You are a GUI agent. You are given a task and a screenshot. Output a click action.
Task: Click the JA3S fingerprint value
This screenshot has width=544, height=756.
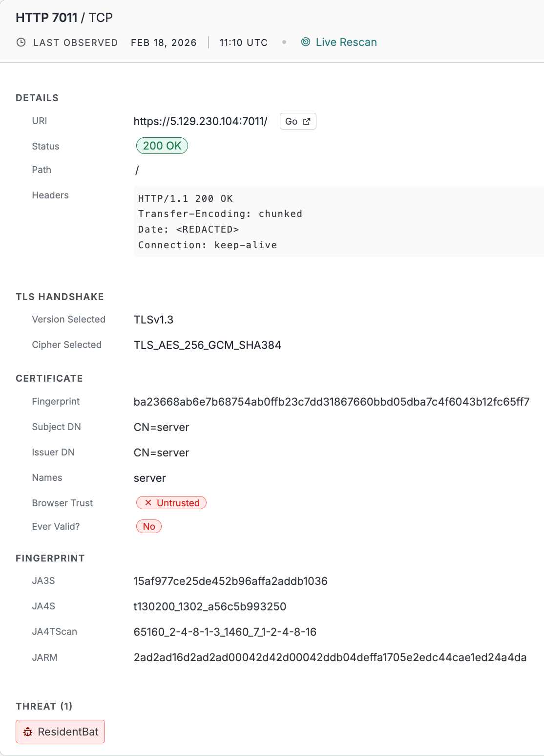click(x=230, y=581)
